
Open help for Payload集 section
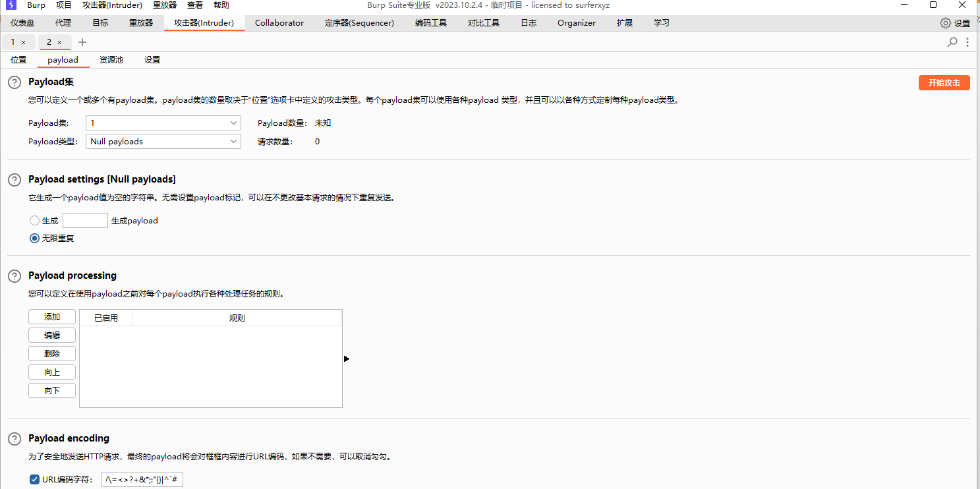pyautogui.click(x=14, y=82)
